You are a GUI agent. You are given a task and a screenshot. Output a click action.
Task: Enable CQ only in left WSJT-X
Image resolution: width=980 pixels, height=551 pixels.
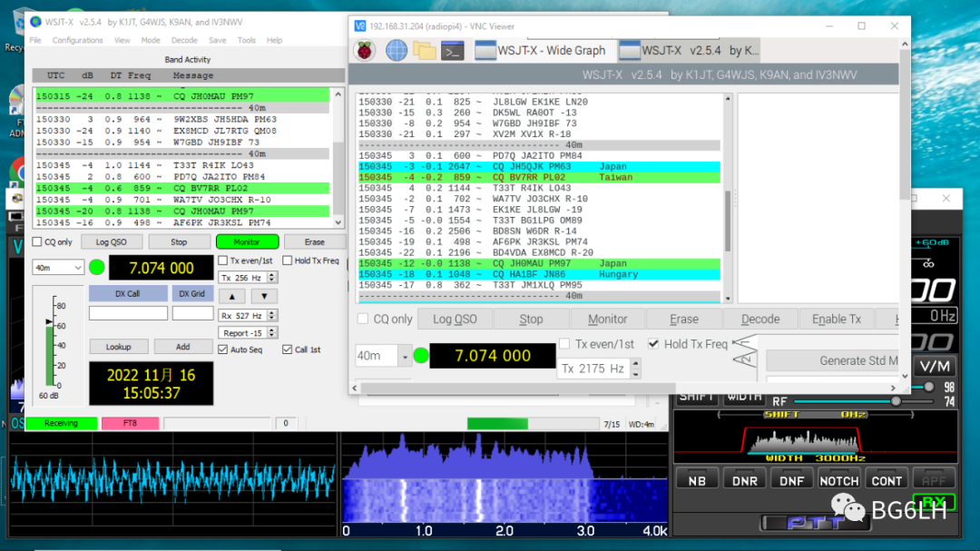tap(37, 242)
